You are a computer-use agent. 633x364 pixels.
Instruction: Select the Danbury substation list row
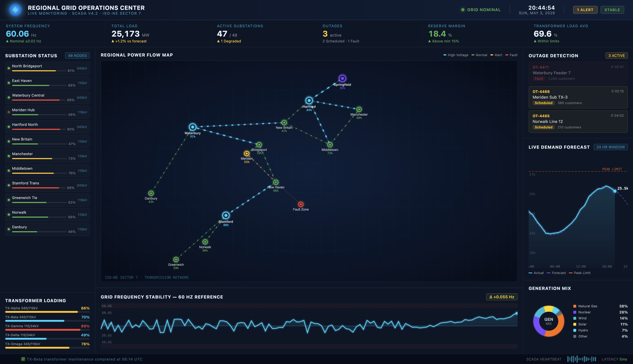tap(47, 229)
